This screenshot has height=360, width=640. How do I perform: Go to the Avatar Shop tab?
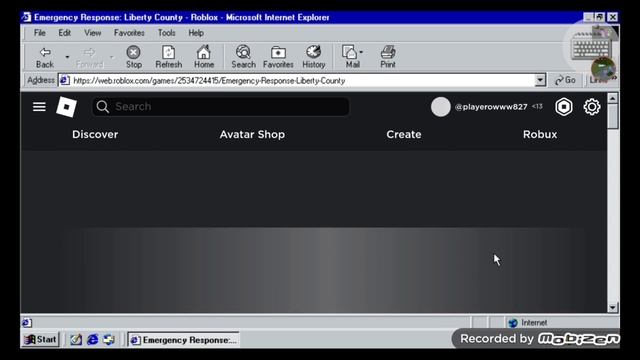click(252, 134)
